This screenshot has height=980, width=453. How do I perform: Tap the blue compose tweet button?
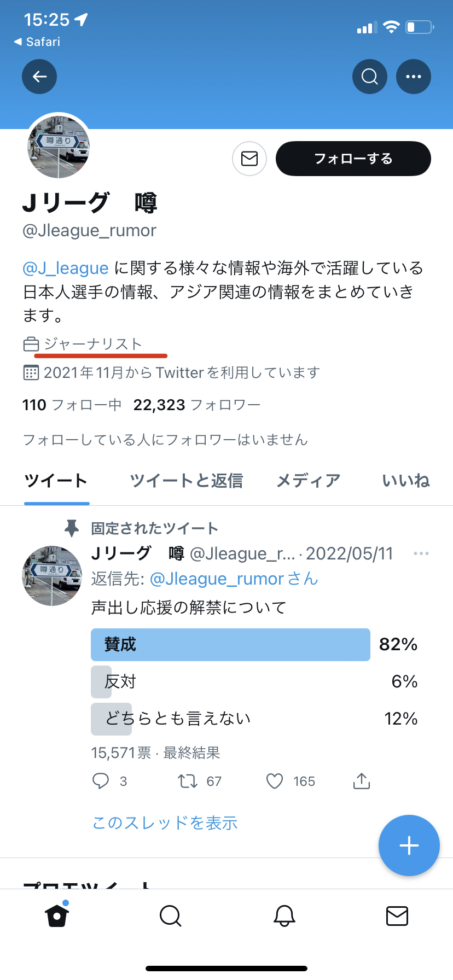[409, 845]
